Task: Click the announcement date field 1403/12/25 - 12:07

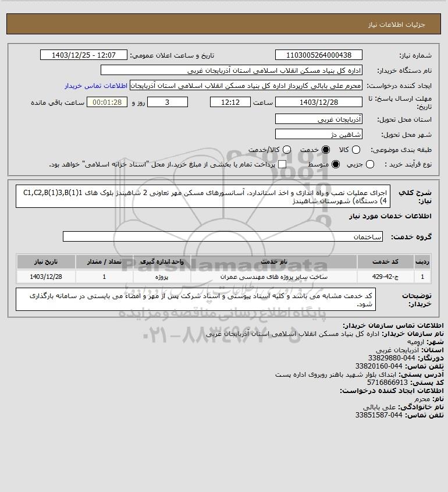Action: pos(84,55)
